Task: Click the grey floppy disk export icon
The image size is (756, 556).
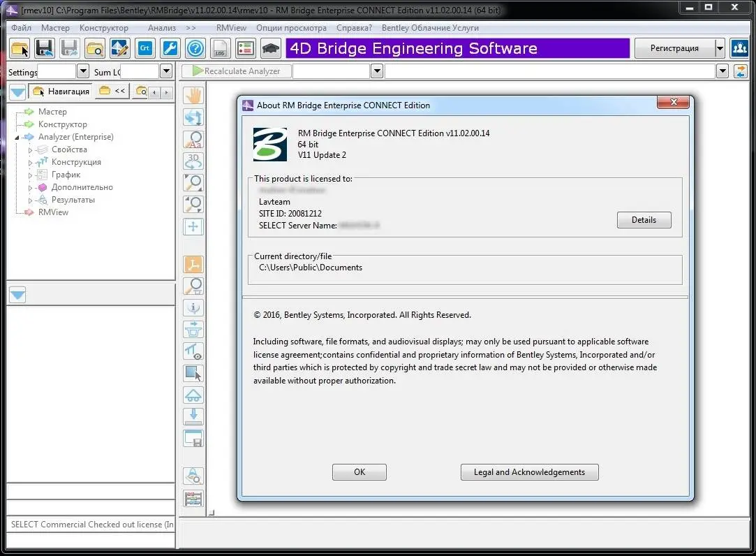Action: (69, 48)
